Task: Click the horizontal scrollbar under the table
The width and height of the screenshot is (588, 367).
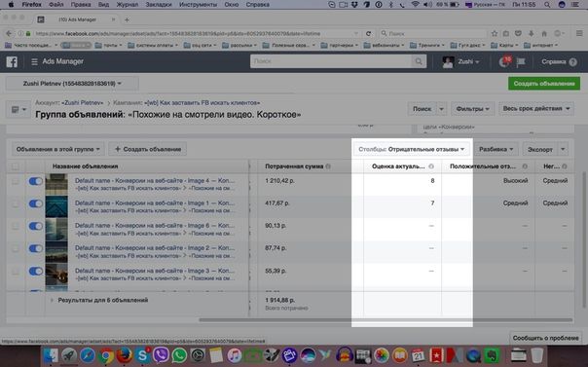Action: [386, 320]
